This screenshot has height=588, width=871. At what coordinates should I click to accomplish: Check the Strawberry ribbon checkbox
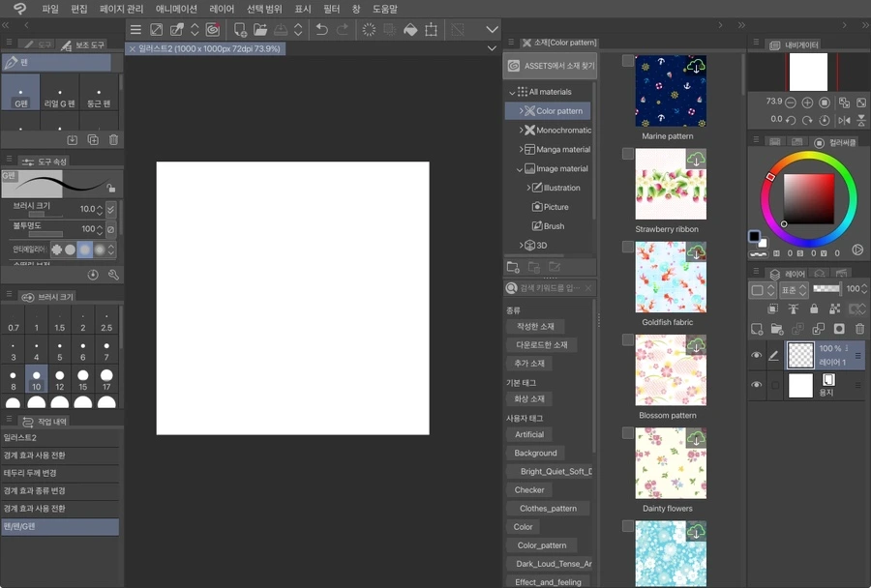coord(628,154)
